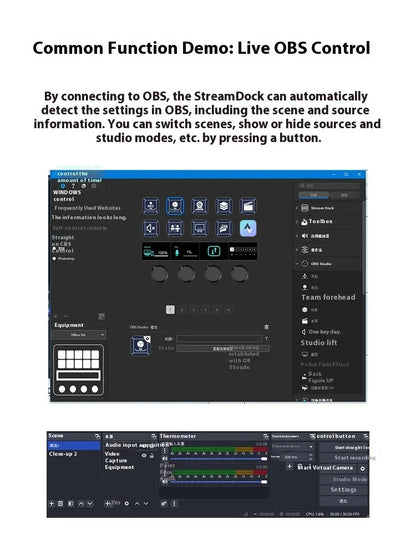The image size is (416, 555).
Task: Expand the speaker audio plugin category
Action: [x=297, y=236]
